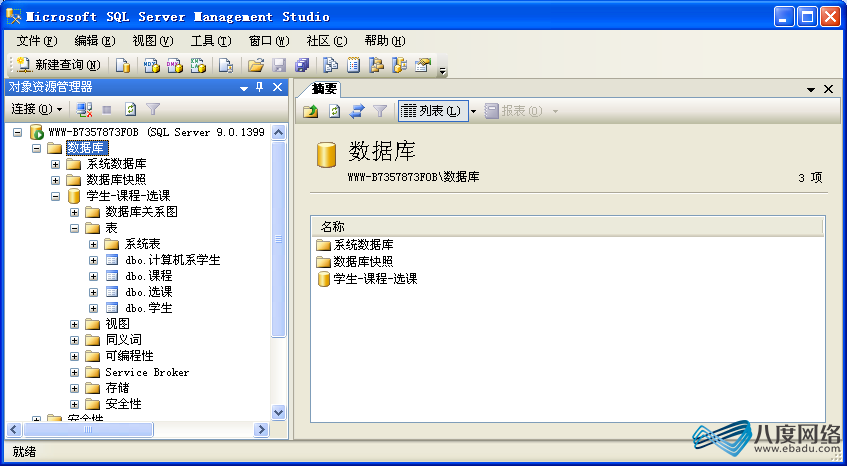Open the 连接(O) dropdown in Object Explorer
Screen dimensions: 847x466
point(37,109)
